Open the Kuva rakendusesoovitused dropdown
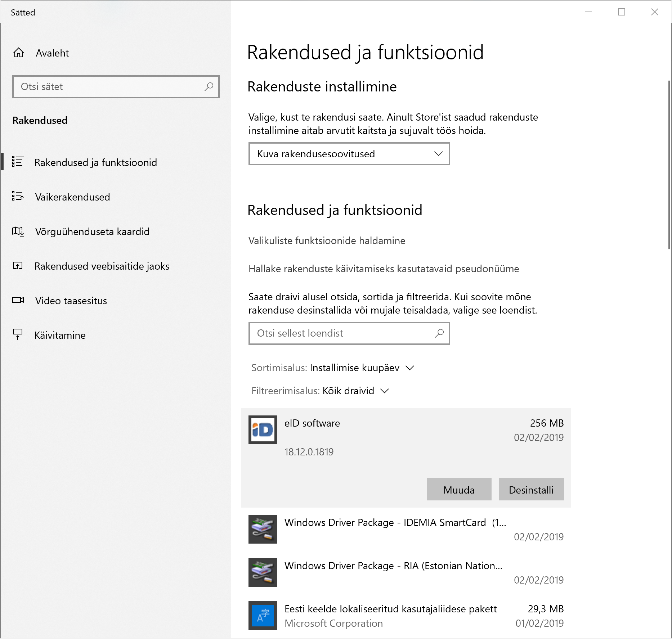Screen dimensions: 672x639 [x=349, y=154]
